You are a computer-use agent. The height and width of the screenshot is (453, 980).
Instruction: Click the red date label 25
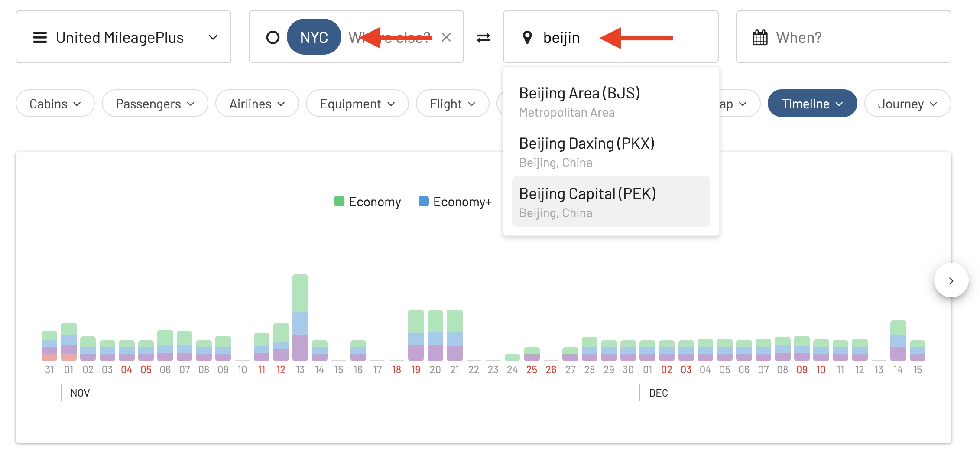point(532,370)
